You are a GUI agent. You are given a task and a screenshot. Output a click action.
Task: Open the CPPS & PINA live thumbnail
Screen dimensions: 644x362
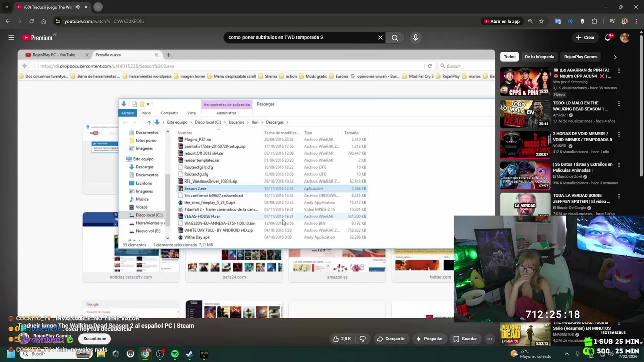coord(525,81)
